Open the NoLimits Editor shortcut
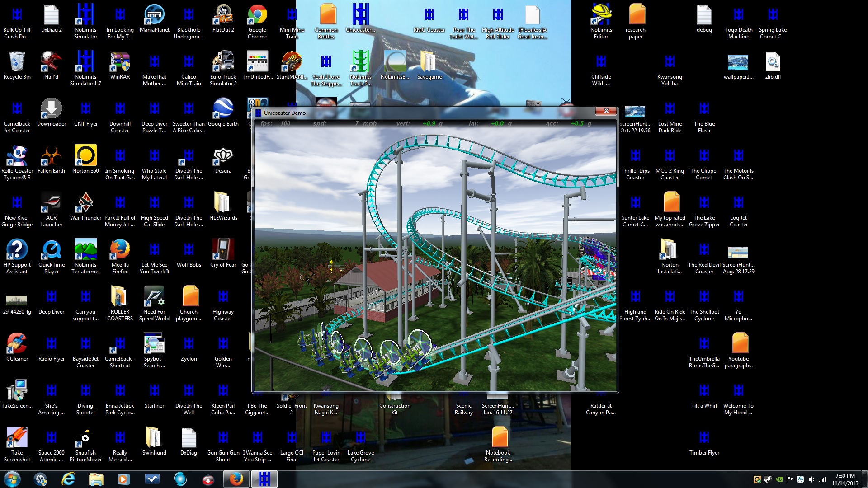The image size is (868, 488). [x=601, y=21]
